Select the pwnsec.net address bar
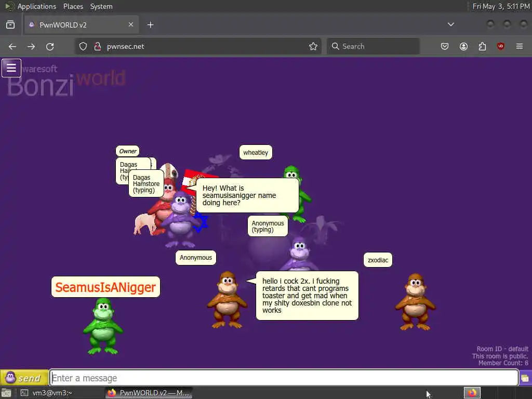Screen dimensions: 532x399 coord(198,46)
